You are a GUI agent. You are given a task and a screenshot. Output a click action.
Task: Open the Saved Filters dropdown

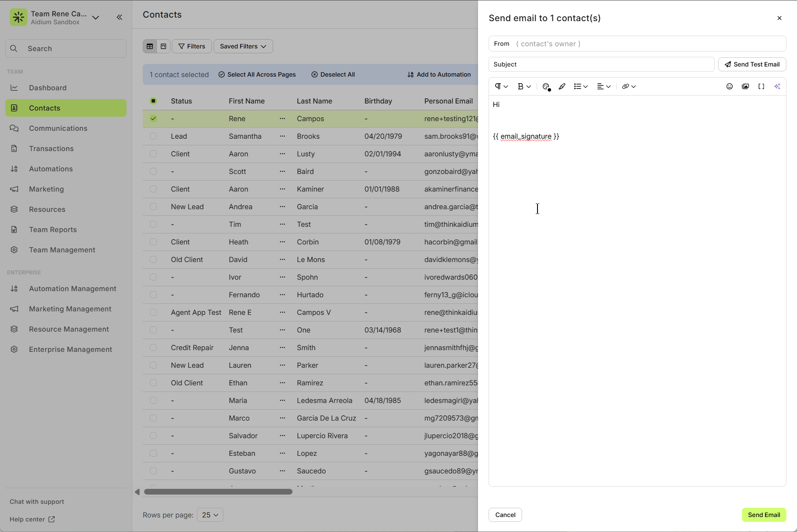tap(243, 46)
